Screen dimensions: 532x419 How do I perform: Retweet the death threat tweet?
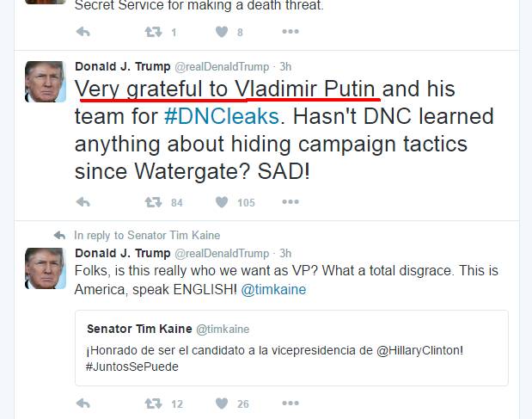point(153,33)
